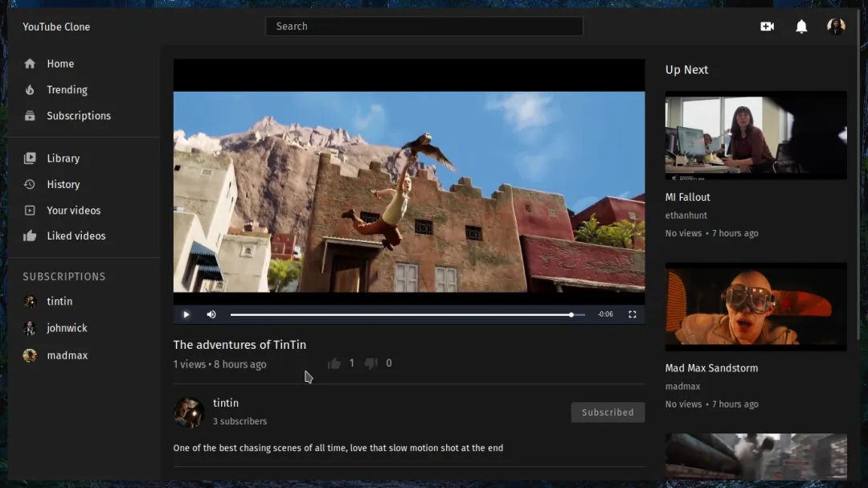Open tintin subscription channel name in sidebar
868x488 pixels.
[x=59, y=301]
